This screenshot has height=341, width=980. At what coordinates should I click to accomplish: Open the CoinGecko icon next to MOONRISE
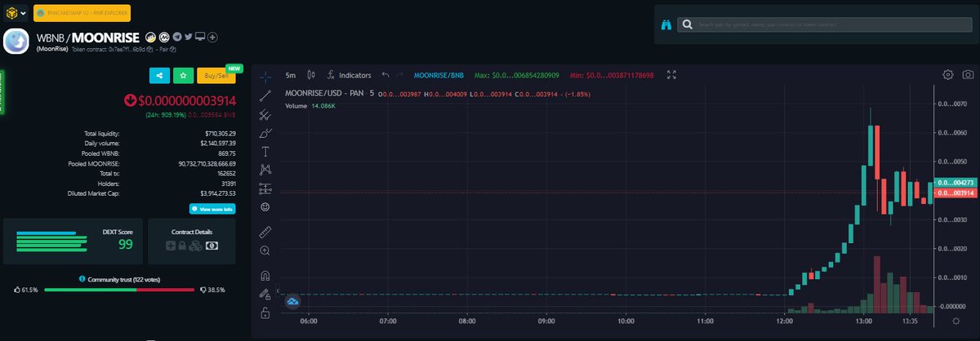click(151, 37)
